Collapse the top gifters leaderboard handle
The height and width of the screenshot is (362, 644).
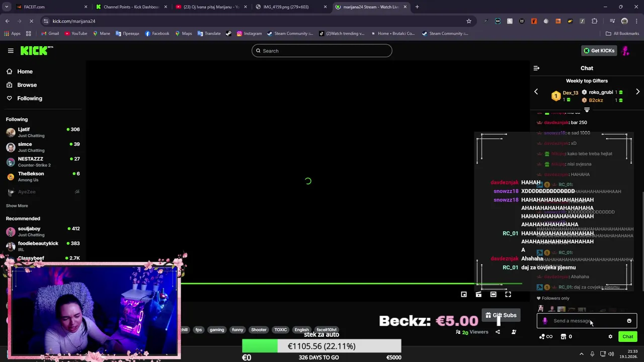point(587,110)
